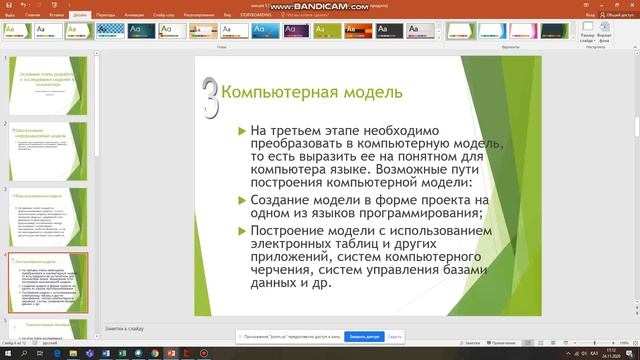Screen dimensions: 640x360
Task: Select the green variant
Action: [461, 31]
